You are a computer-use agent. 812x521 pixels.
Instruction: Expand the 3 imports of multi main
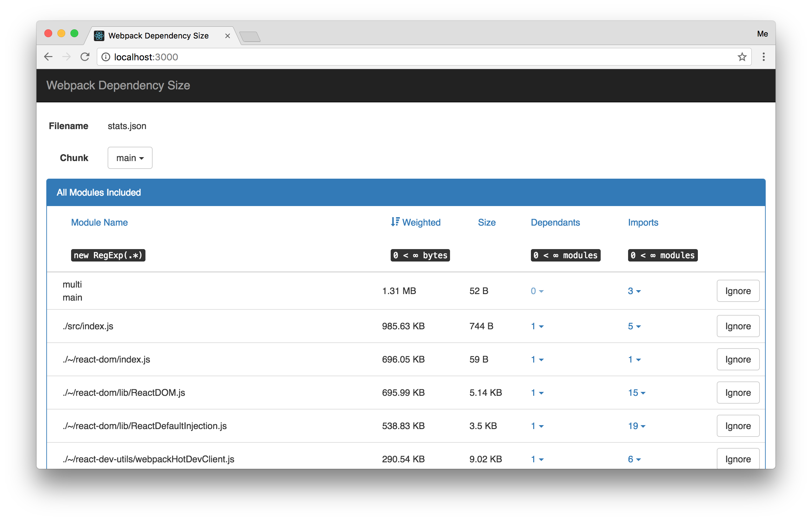click(x=634, y=291)
